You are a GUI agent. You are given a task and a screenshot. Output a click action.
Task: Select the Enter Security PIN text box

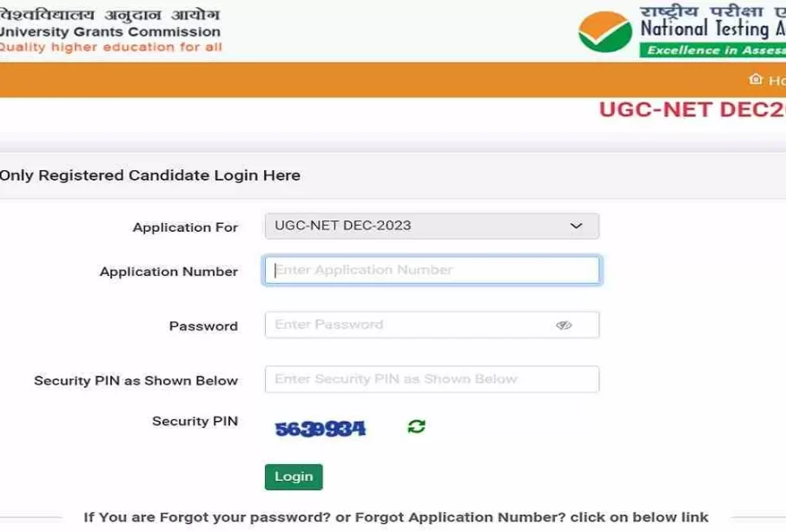[432, 379]
